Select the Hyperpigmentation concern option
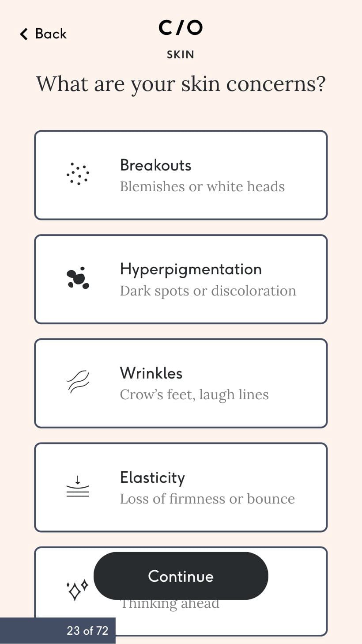Screen dimensions: 362x644 (181, 279)
